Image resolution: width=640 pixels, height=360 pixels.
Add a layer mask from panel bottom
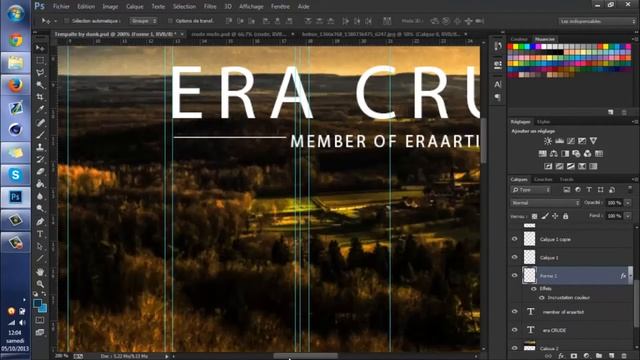(574, 356)
